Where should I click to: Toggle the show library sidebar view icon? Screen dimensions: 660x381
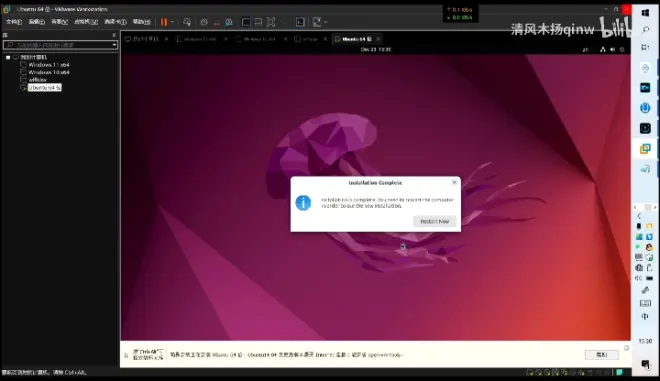246,22
